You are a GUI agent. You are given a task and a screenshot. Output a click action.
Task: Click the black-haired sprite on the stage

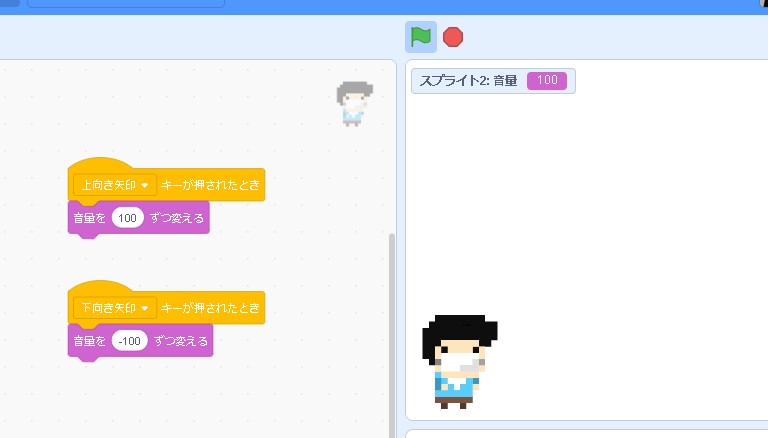(x=459, y=361)
